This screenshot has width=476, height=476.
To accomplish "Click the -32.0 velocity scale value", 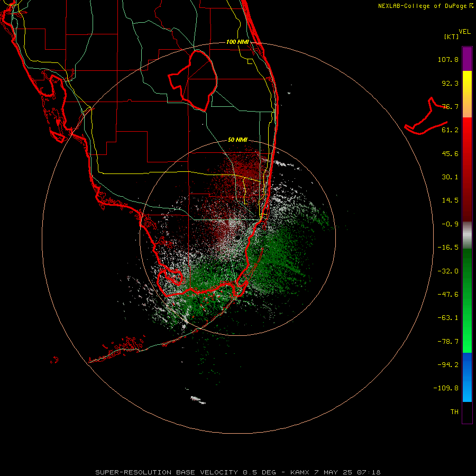I will 448,271.
